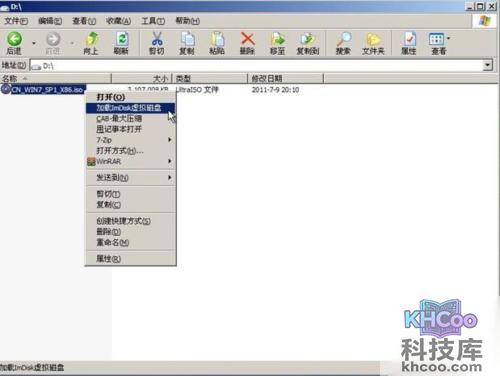This screenshot has height=376, width=500.
Task: Choose Copy (复制) in context menu
Action: click(x=130, y=205)
